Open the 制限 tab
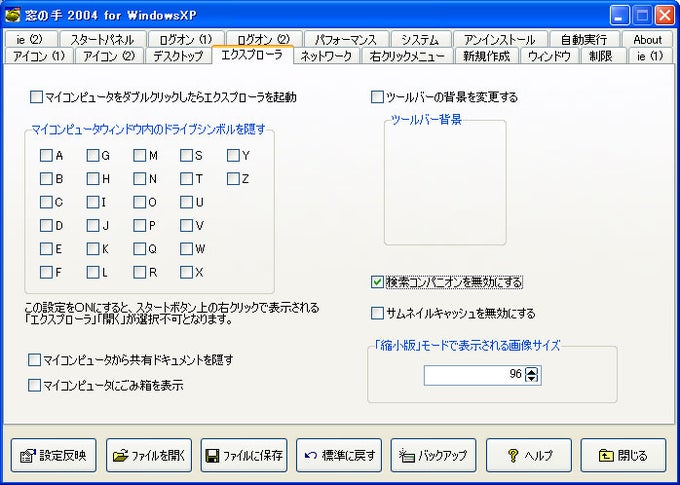Screen dimensions: 680x485 (601, 56)
